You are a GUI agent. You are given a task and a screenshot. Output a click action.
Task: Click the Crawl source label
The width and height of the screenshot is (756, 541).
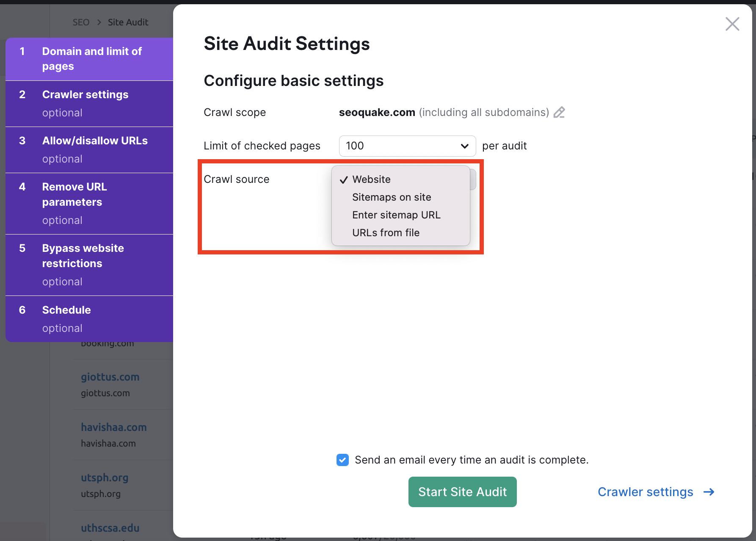(236, 179)
